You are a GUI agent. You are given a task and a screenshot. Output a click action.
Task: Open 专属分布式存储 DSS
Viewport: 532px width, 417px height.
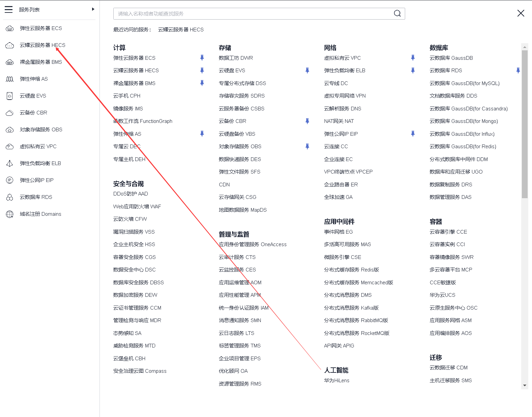pos(243,83)
